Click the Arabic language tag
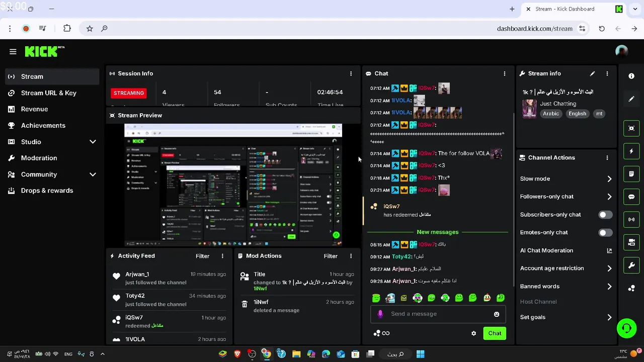 pos(551,114)
